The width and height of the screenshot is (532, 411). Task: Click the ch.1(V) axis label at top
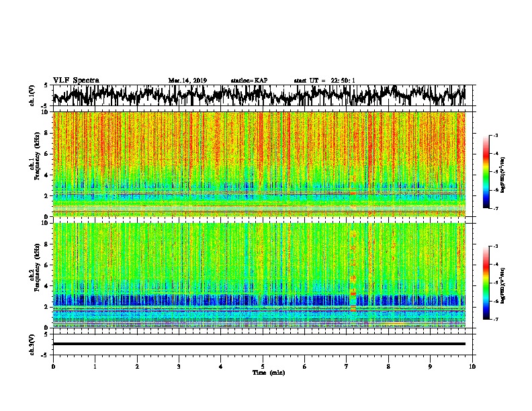click(32, 95)
